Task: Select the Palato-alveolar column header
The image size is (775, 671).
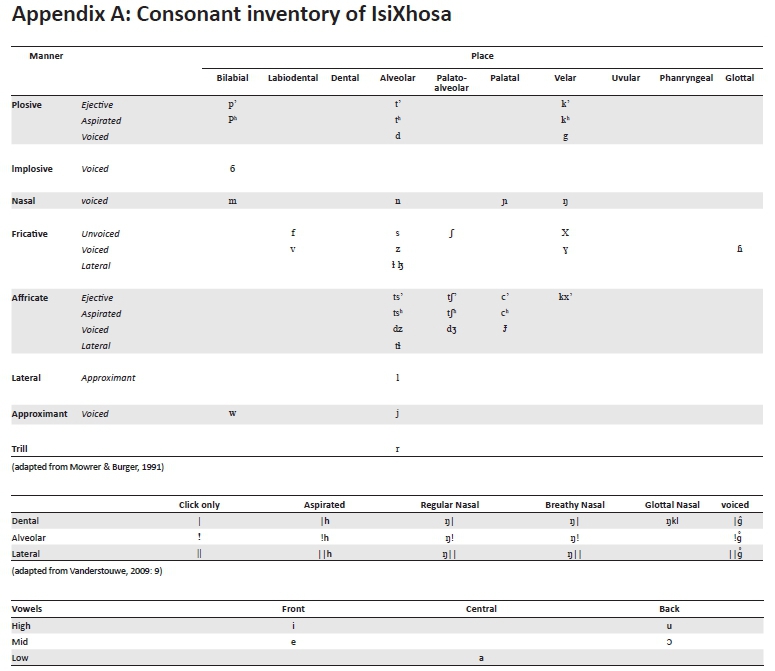Action: (x=451, y=83)
